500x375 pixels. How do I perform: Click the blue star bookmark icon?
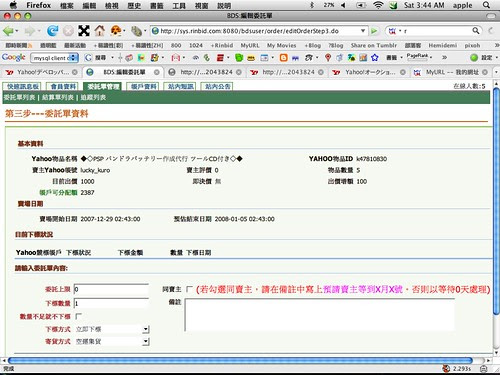(375, 58)
